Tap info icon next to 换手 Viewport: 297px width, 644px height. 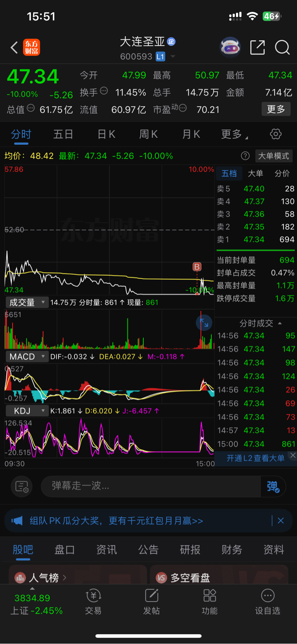pos(104,91)
